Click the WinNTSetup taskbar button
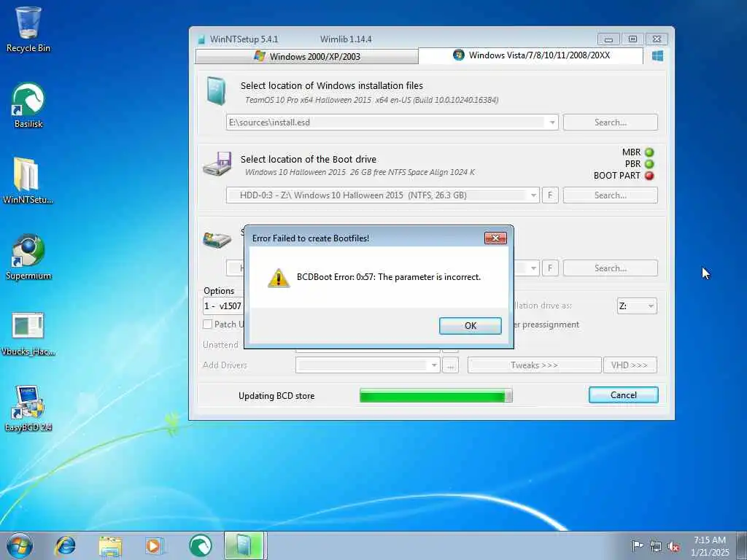This screenshot has width=747, height=560. coord(244,545)
